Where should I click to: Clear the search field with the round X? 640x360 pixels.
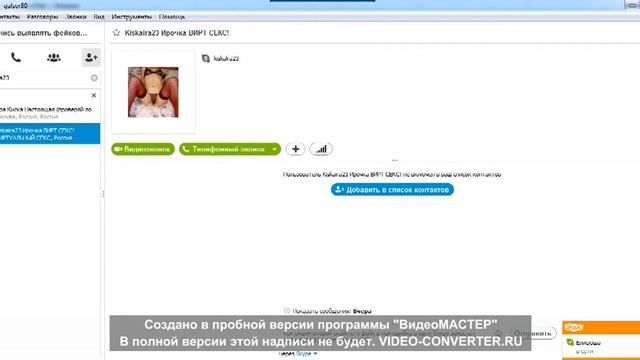tap(94, 78)
